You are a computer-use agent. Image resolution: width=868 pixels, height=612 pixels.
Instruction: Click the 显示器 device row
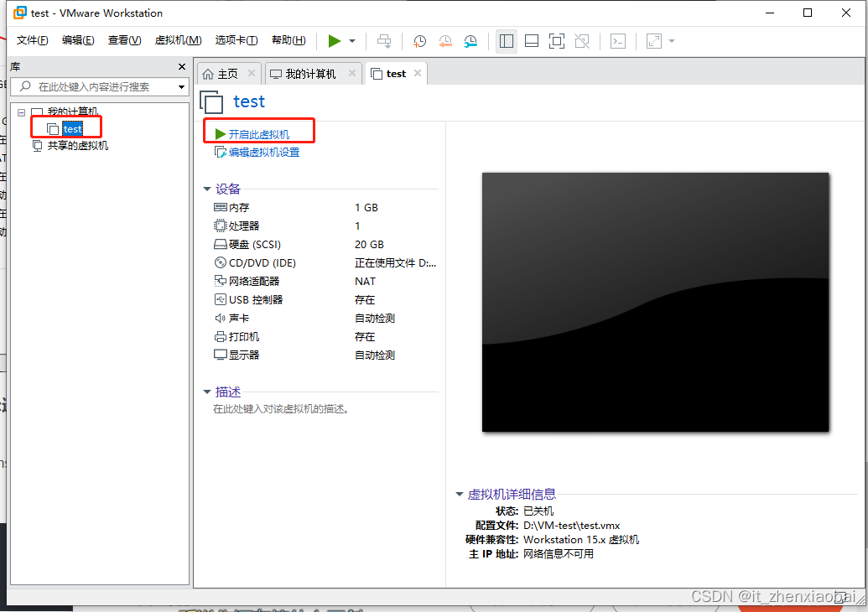(325, 355)
